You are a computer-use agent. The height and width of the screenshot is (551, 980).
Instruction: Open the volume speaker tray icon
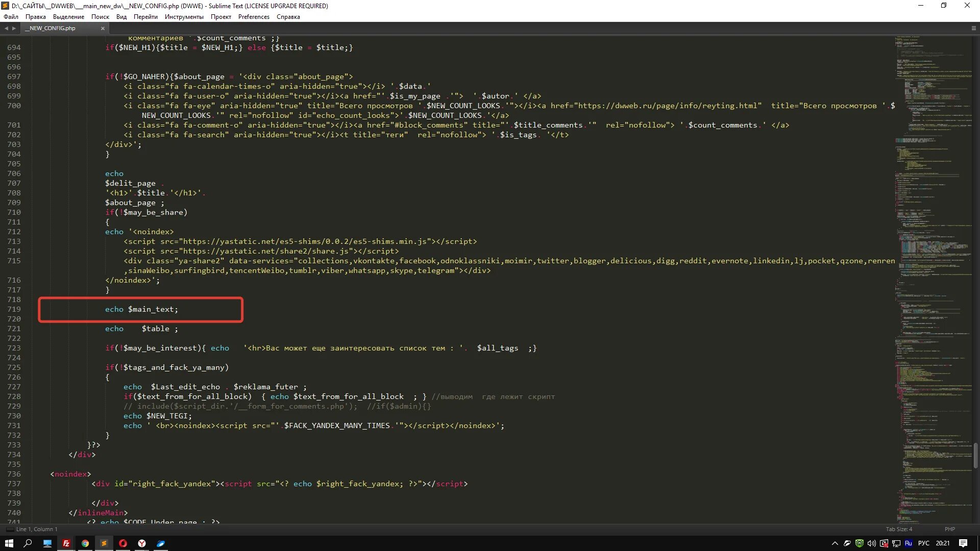[872, 543]
